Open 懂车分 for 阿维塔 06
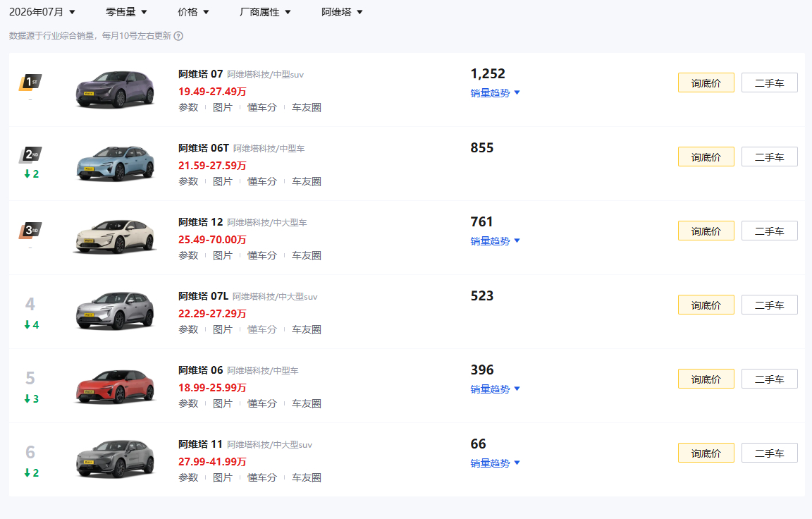This screenshot has width=812, height=519. [x=262, y=403]
